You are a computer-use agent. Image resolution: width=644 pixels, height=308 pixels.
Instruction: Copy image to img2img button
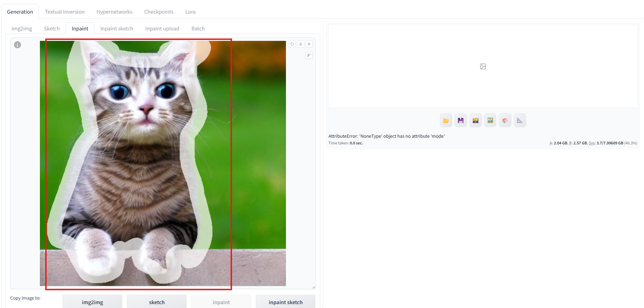(92, 302)
